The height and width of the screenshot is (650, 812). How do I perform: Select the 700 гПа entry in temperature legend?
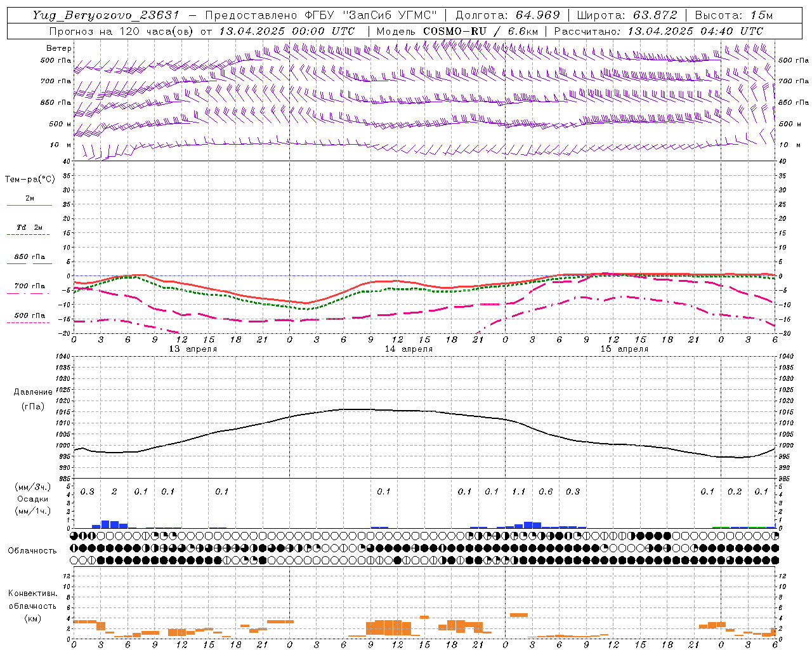(x=30, y=286)
